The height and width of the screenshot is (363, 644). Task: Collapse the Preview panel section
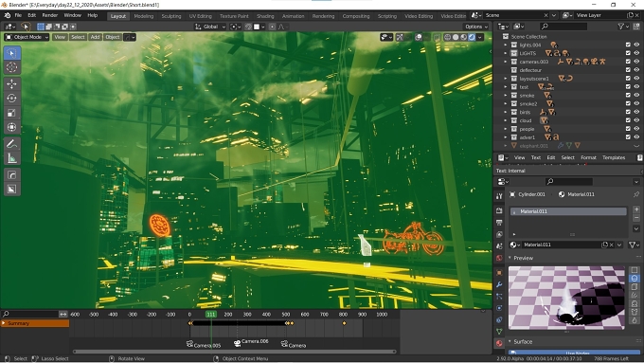click(523, 258)
